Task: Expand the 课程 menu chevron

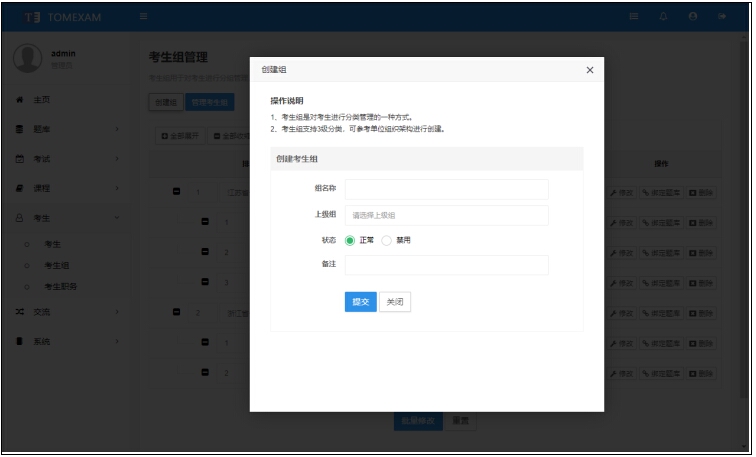Action: [117, 188]
